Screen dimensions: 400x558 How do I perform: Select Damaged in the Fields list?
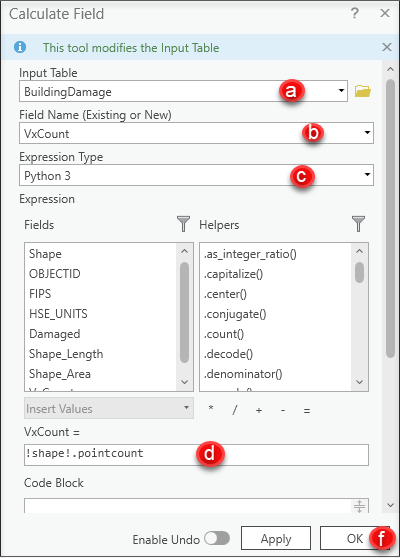[55, 334]
